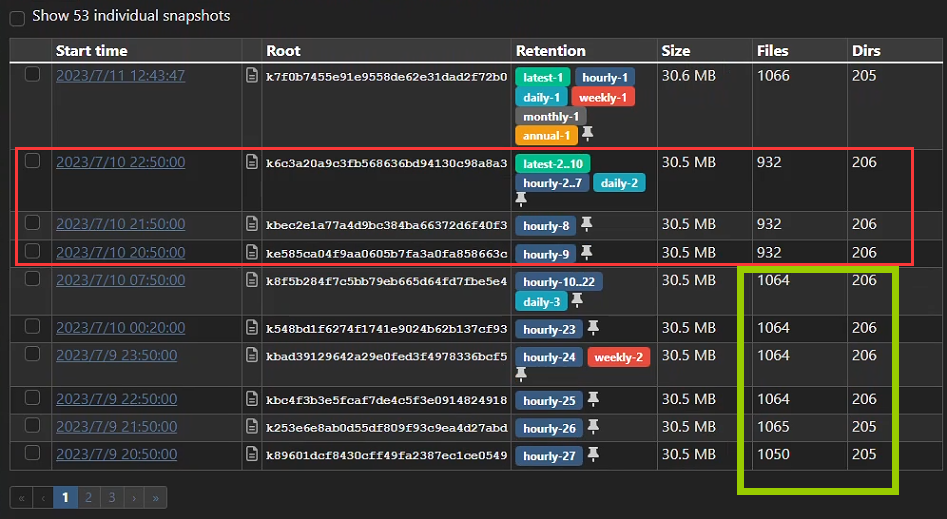Sort by Start time column header
The height and width of the screenshot is (519, 947).
[x=92, y=50]
